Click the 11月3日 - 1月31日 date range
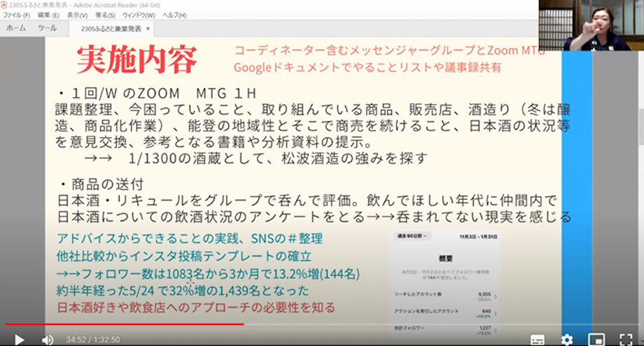The image size is (644, 346). (479, 237)
